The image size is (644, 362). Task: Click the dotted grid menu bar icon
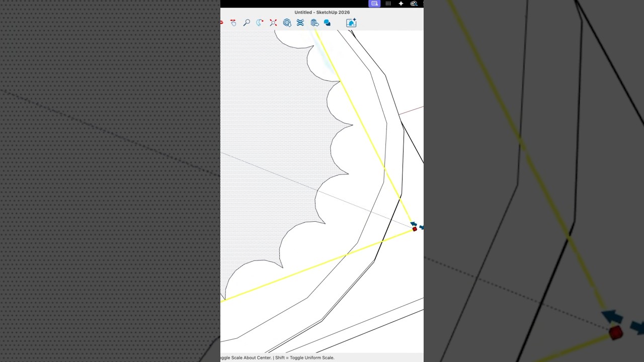click(x=388, y=4)
